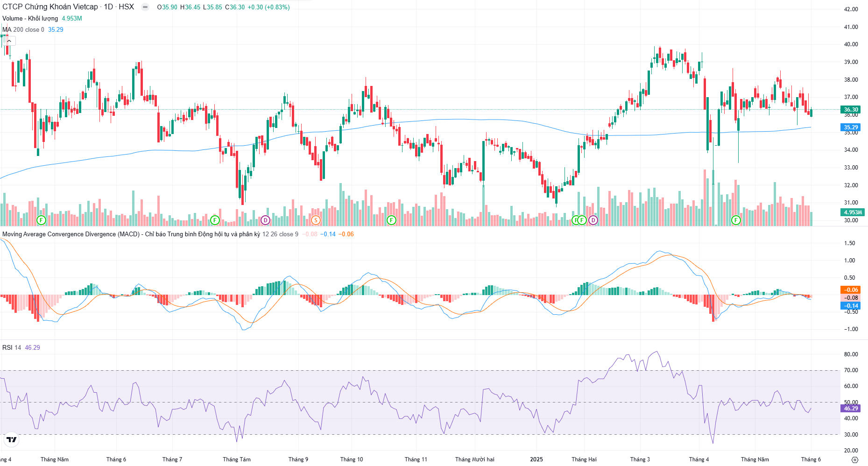Click the blue 35.29 MA price axis label
Image resolution: width=868 pixels, height=466 pixels.
[x=851, y=127]
